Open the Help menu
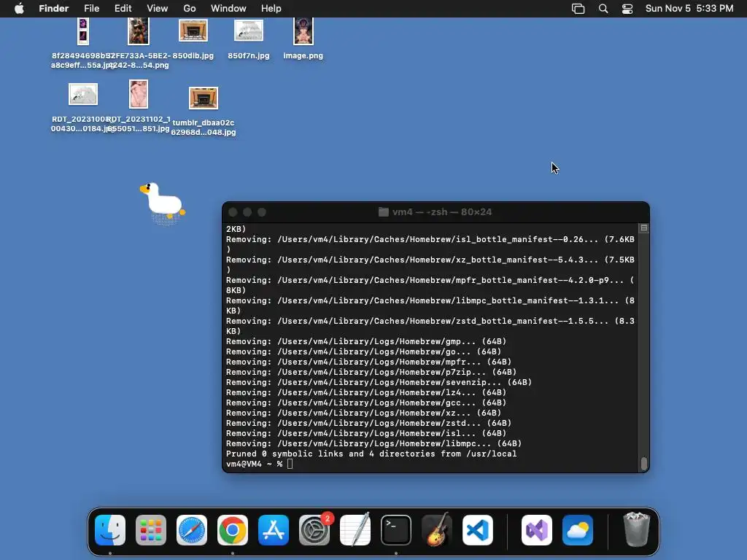 271,9
